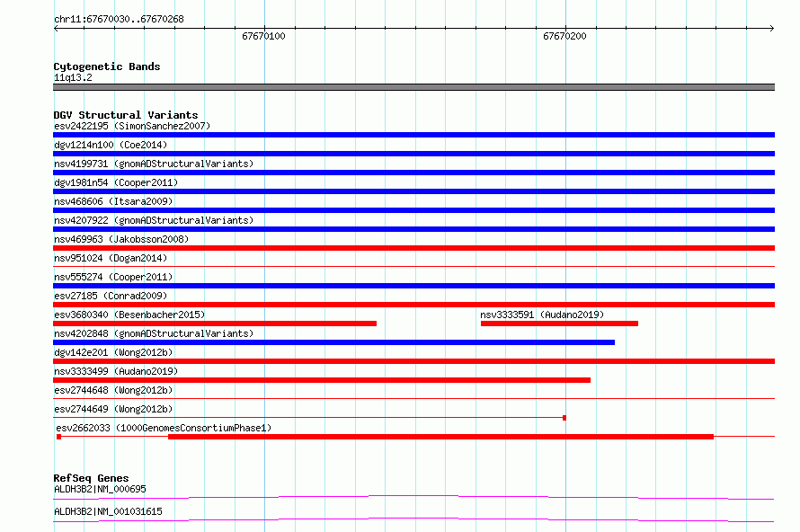Open variant nsv469963 (Jakobsson2008) label
The image size is (800, 532).
(121, 239)
